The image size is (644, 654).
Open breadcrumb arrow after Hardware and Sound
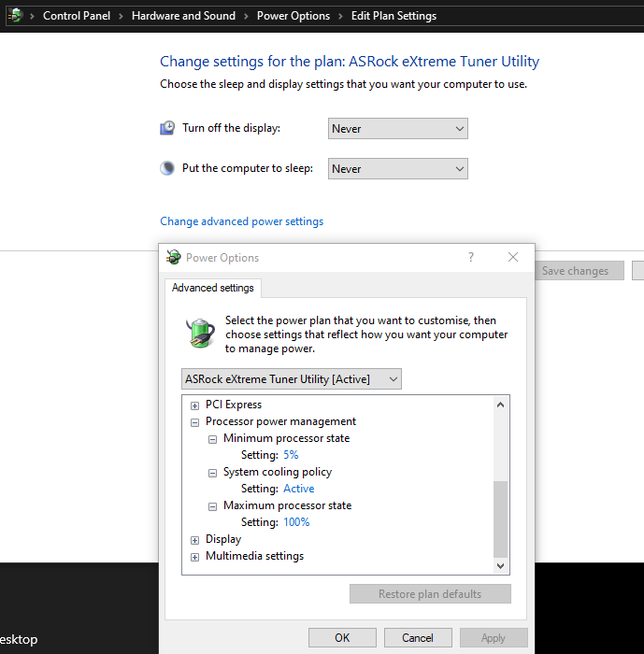[246, 16]
